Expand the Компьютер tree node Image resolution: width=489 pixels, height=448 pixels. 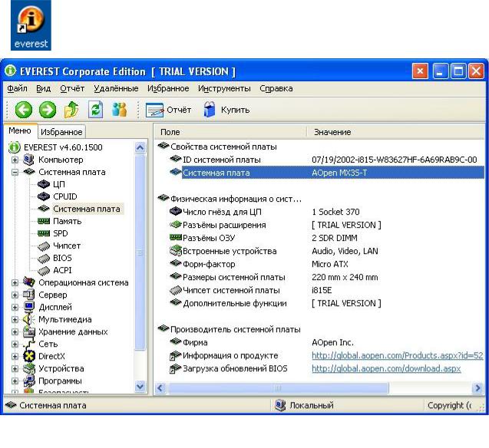tap(15, 160)
